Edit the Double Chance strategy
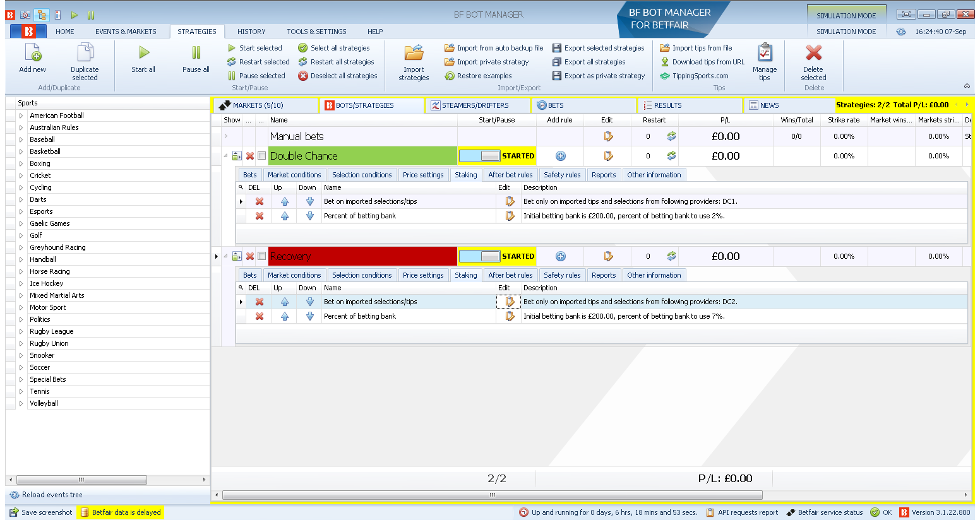980x525 pixels. (608, 156)
